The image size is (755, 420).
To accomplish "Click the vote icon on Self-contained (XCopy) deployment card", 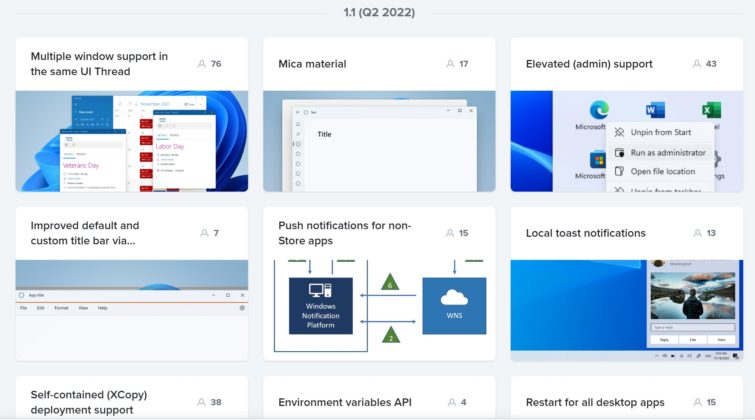I will tap(202, 403).
